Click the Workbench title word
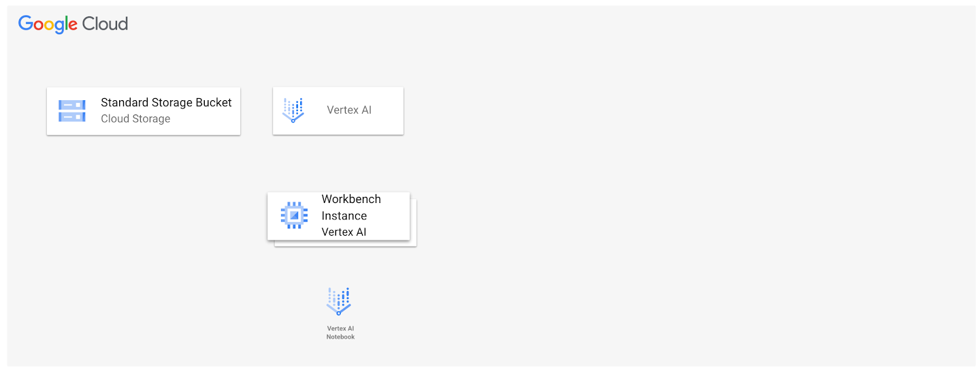The width and height of the screenshot is (980, 372). 351,199
